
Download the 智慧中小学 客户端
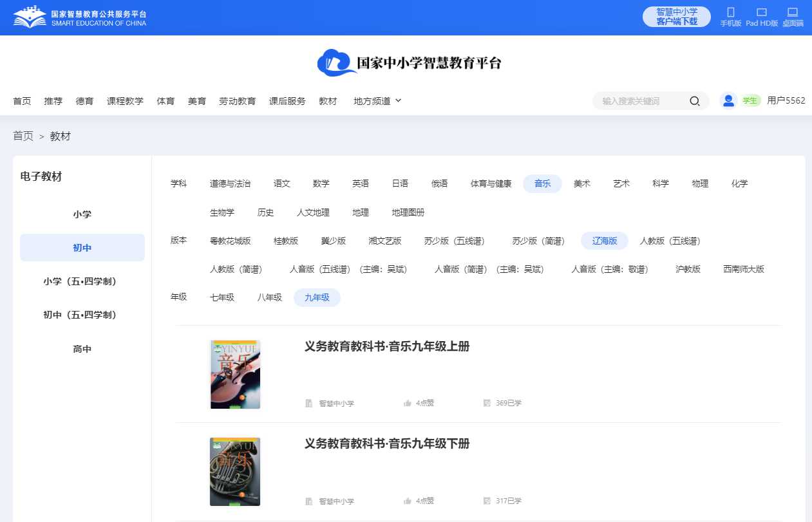tap(677, 17)
